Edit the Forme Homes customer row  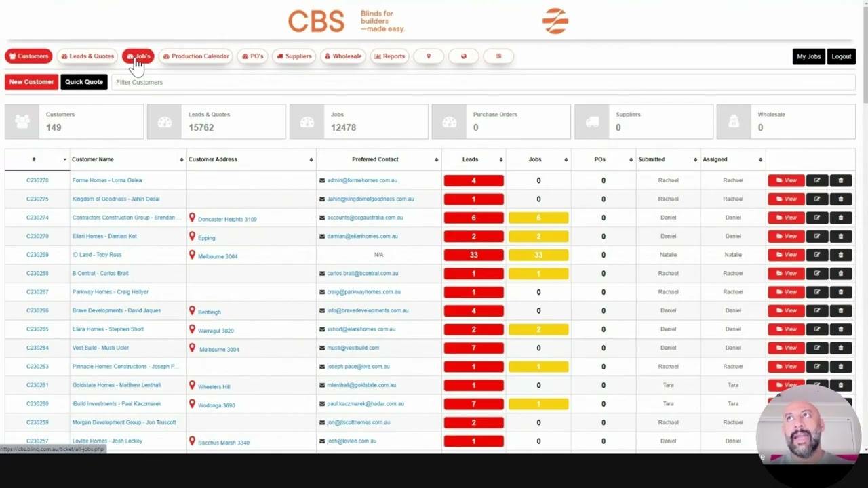817,180
